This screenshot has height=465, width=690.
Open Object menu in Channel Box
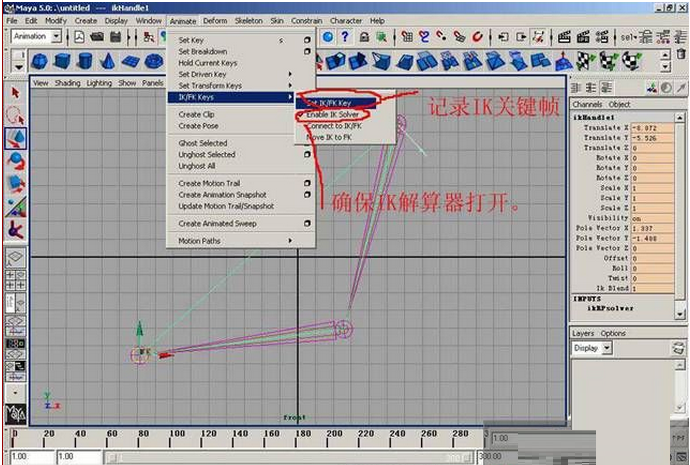tap(619, 104)
